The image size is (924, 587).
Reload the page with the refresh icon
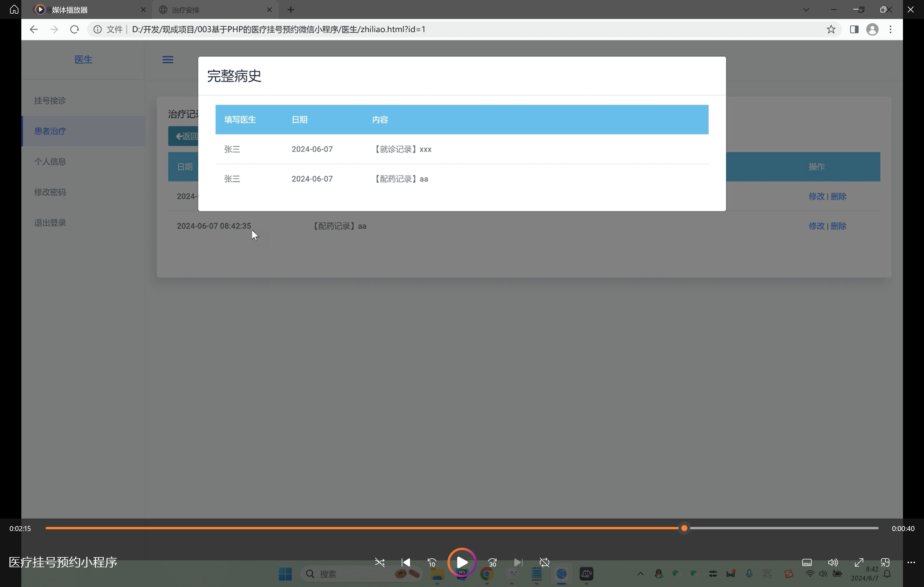[x=74, y=30]
